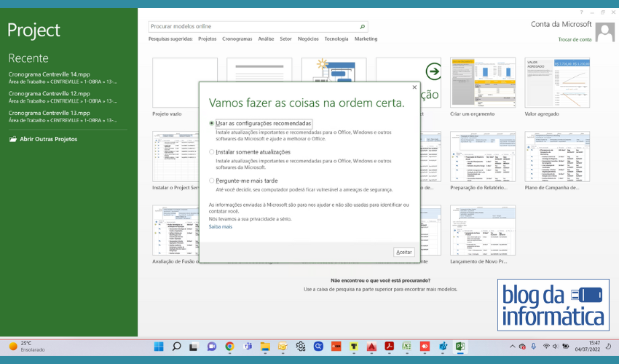
Task: Select Lançamento de Novo Pr... template thumbnail
Action: [483, 230]
